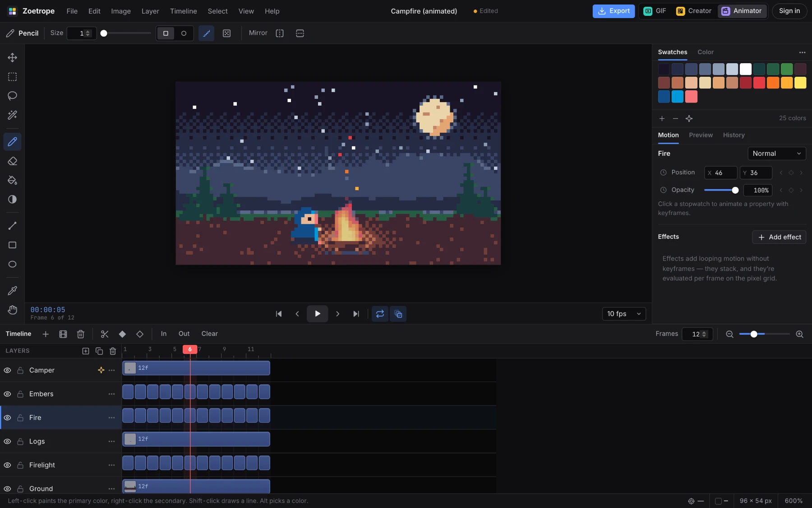The image size is (812, 508).
Task: Click the Clear button in Timeline
Action: [x=209, y=334]
